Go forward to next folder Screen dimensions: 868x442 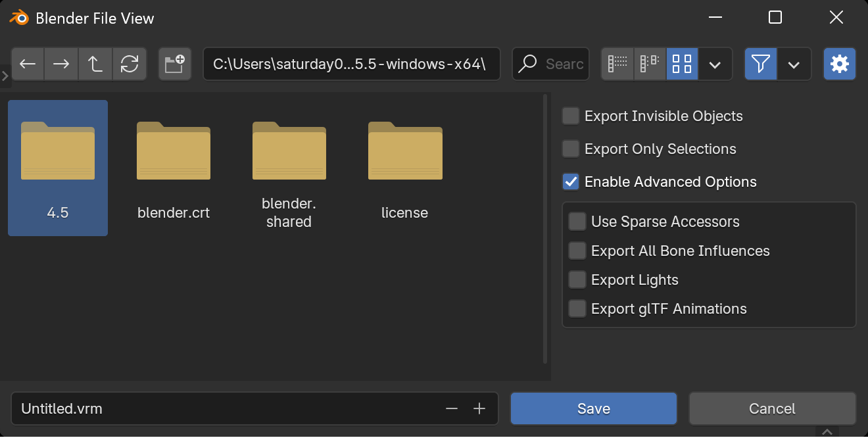[62, 64]
